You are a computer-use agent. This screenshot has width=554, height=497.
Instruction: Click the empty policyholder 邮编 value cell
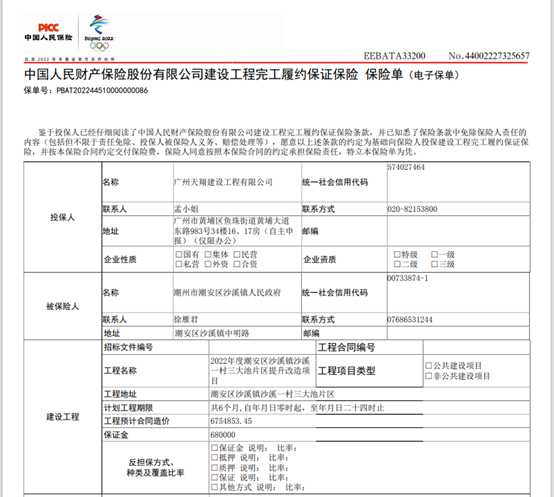click(x=459, y=231)
